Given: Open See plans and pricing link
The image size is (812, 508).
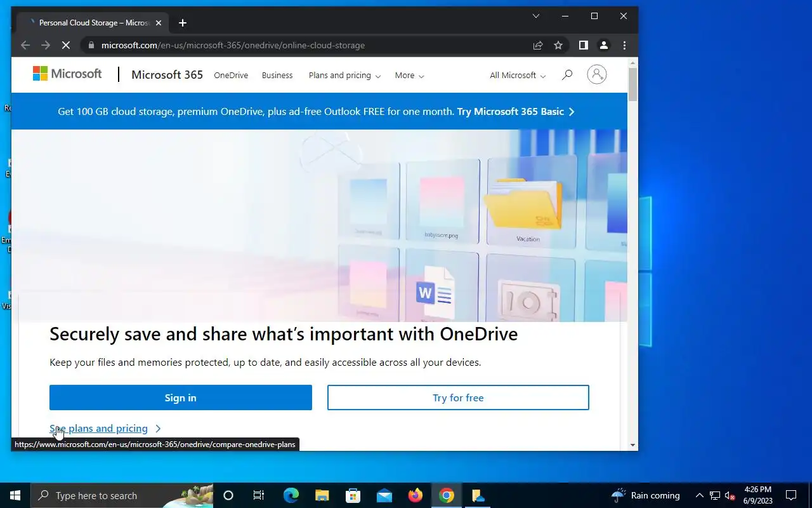Looking at the screenshot, I should point(105,429).
